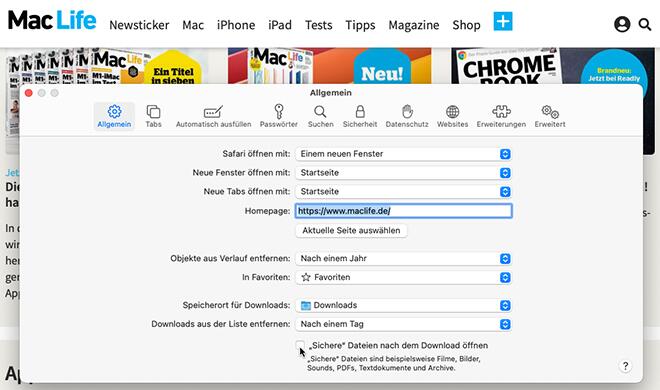Open Newsticker in Mac Life navigation
Screen dimensions: 660x390
point(139,25)
